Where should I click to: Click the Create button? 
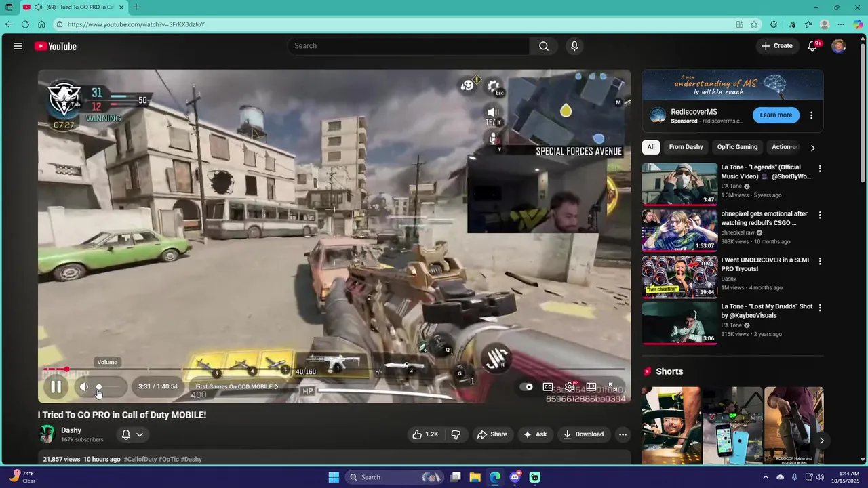[777, 46]
